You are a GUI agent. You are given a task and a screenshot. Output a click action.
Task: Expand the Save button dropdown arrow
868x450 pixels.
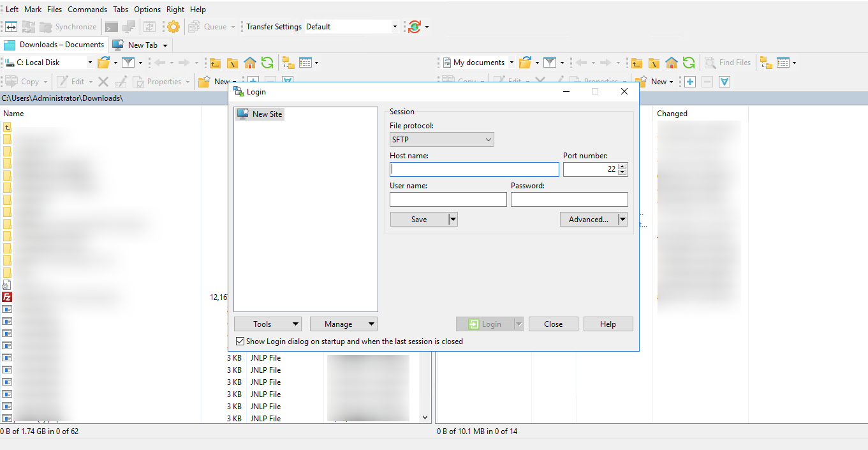pos(453,219)
